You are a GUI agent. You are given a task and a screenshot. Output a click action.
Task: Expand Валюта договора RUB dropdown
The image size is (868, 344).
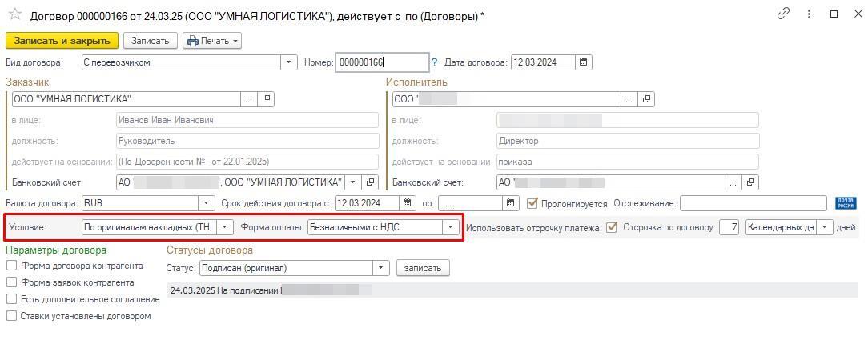pos(207,203)
